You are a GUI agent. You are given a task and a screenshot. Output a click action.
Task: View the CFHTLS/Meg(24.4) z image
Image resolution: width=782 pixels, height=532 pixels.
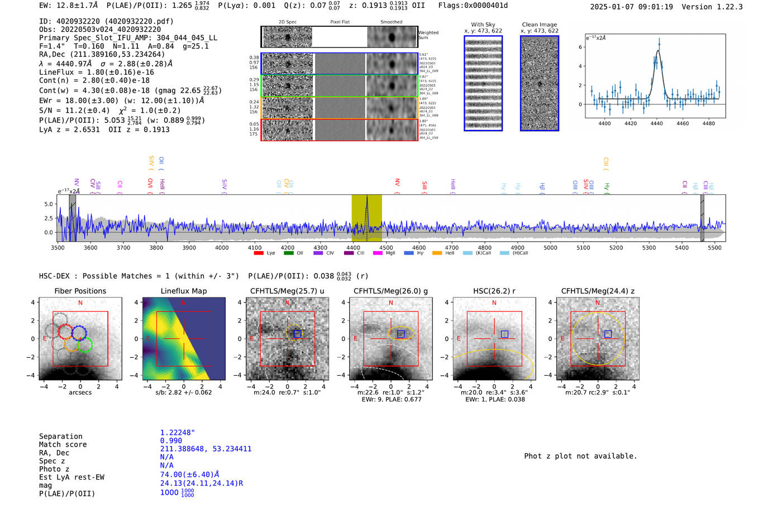pyautogui.click(x=598, y=338)
